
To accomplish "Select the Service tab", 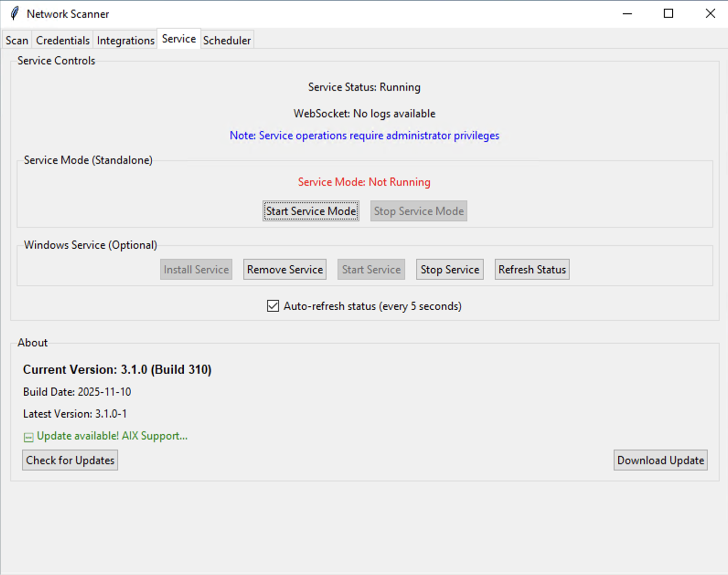I will tap(179, 39).
